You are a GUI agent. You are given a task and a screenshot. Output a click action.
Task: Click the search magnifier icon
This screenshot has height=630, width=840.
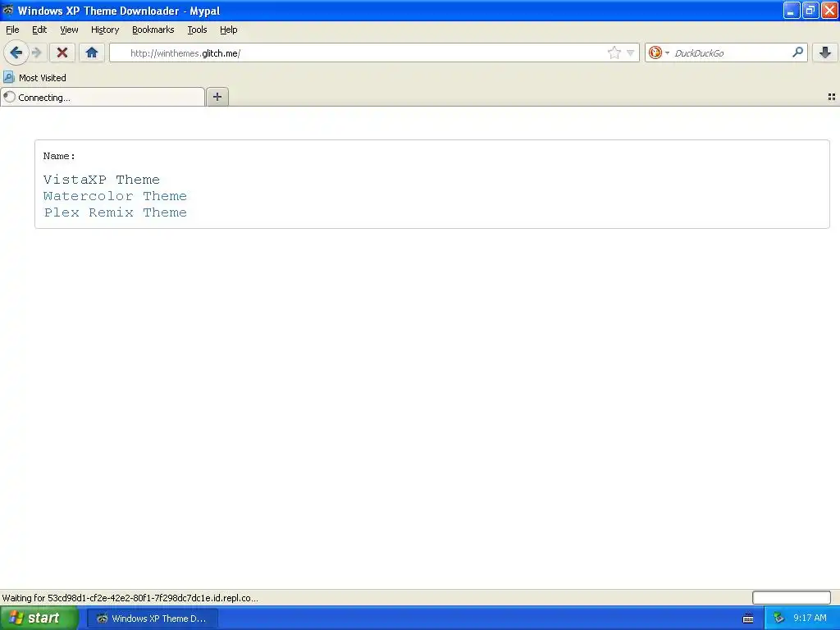coord(797,52)
